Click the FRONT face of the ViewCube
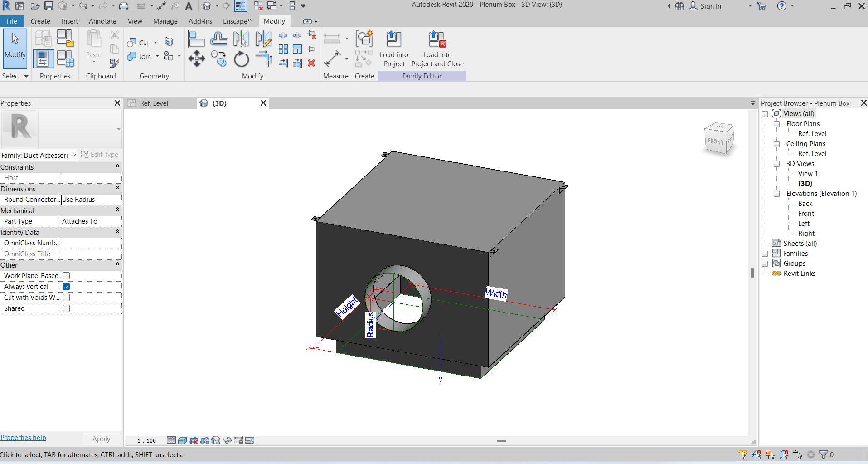868x464 pixels. click(x=716, y=142)
